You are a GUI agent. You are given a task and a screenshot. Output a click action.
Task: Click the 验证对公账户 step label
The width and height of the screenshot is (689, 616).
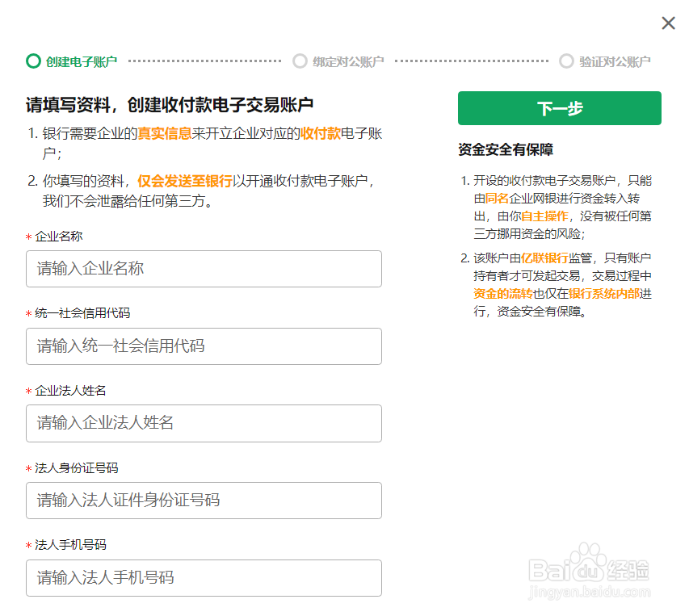615,62
